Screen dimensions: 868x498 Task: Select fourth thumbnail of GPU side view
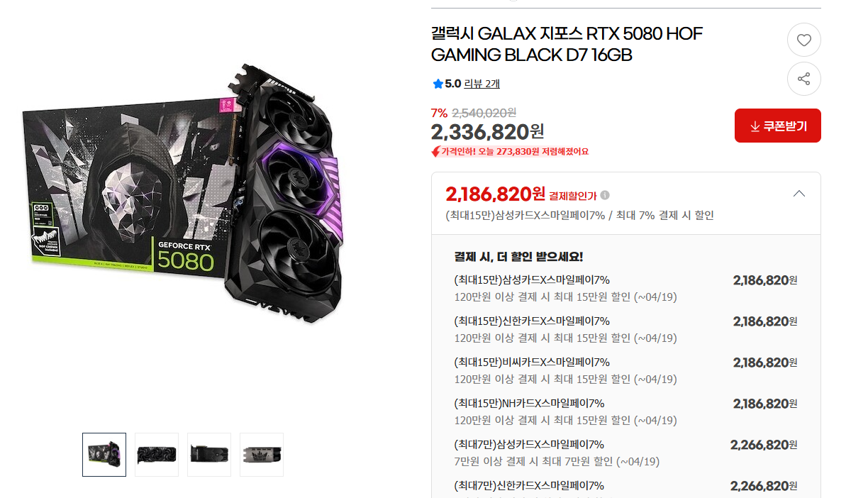coord(262,454)
